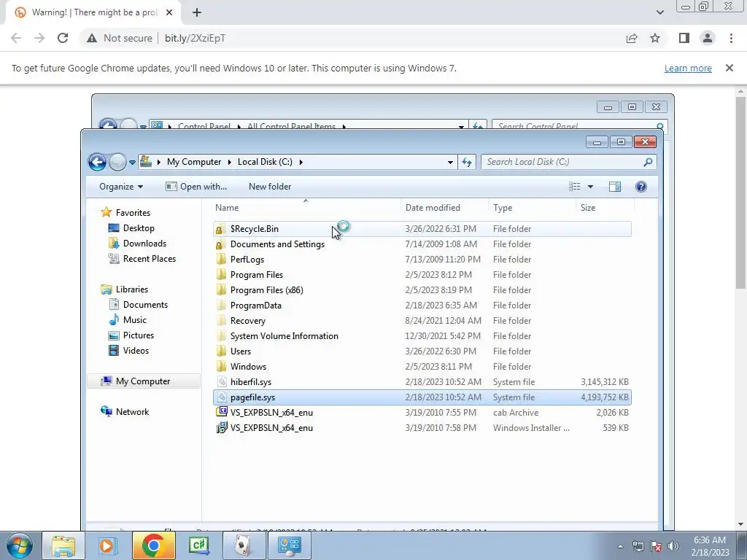Toggle the preview pane icon

click(x=614, y=187)
